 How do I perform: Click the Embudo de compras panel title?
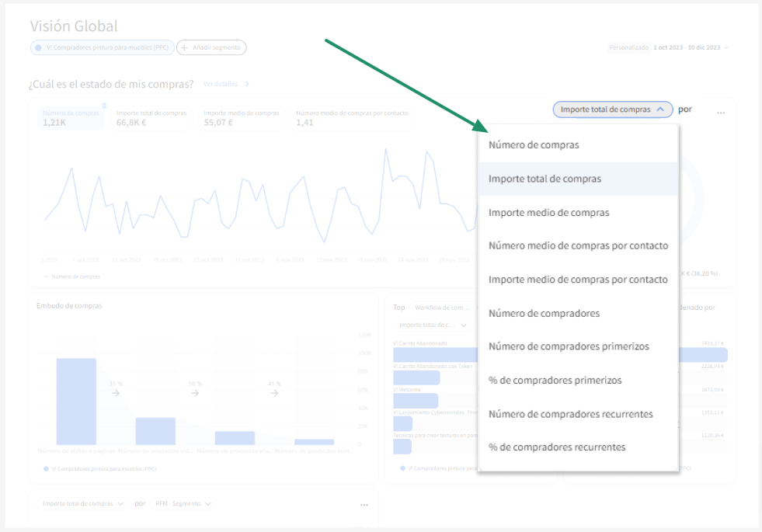pos(69,305)
